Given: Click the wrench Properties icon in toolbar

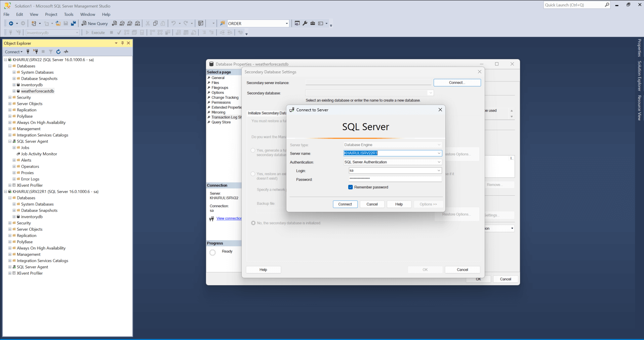Looking at the screenshot, I should (305, 24).
